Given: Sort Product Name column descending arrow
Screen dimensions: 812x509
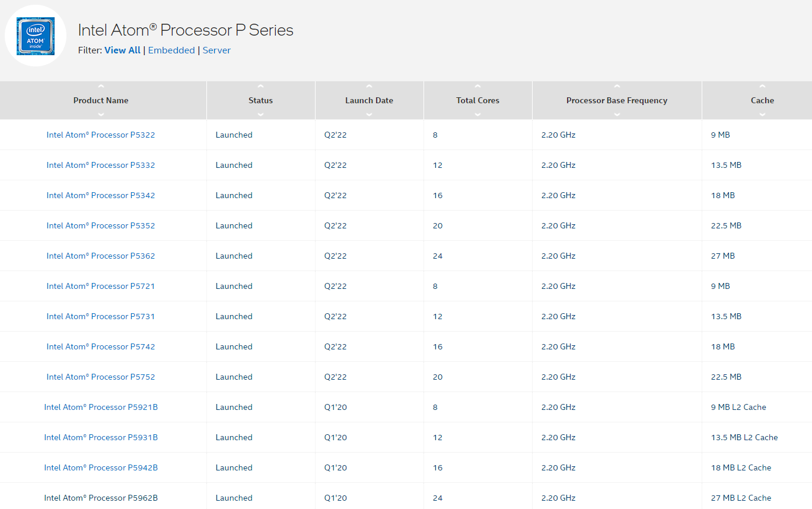Looking at the screenshot, I should [x=101, y=114].
